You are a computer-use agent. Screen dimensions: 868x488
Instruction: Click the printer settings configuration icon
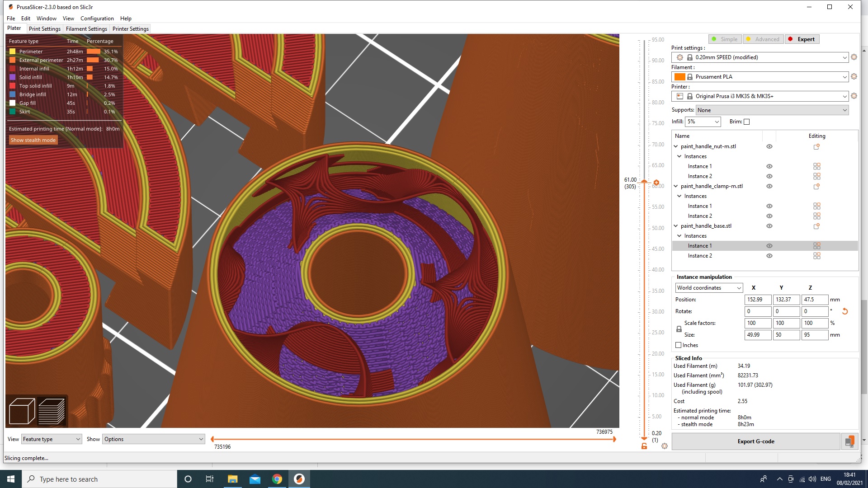tap(854, 96)
